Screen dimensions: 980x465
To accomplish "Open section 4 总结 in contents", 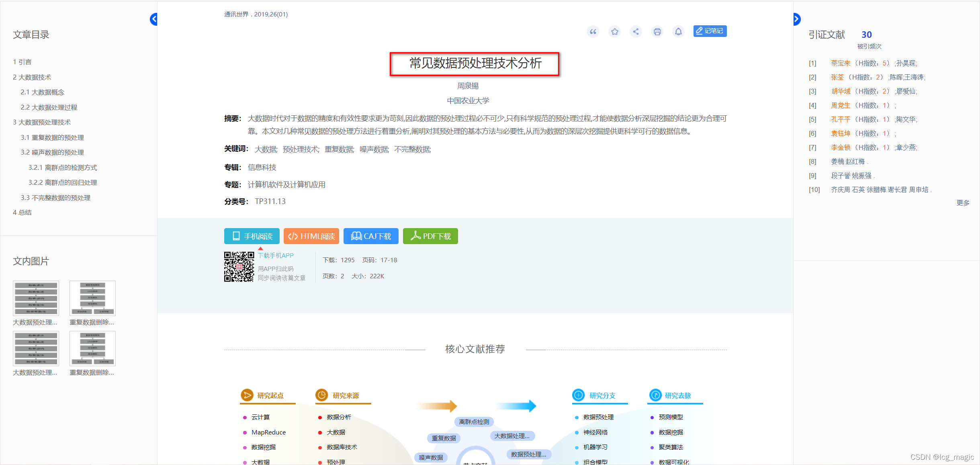I will tap(22, 212).
